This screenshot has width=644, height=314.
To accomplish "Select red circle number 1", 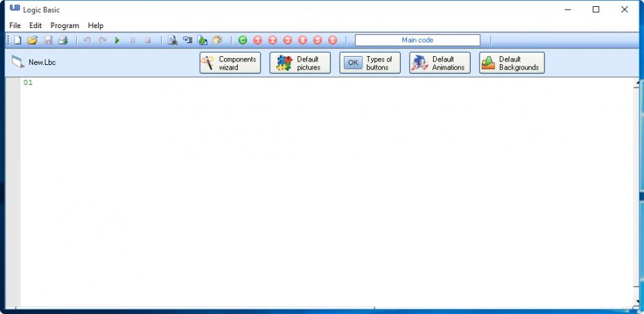I will pyautogui.click(x=258, y=40).
